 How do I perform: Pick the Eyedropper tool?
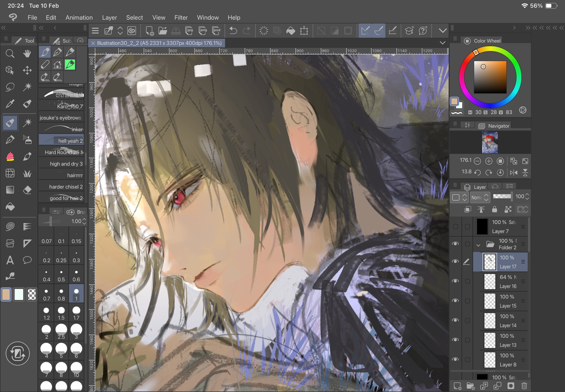tap(10, 104)
